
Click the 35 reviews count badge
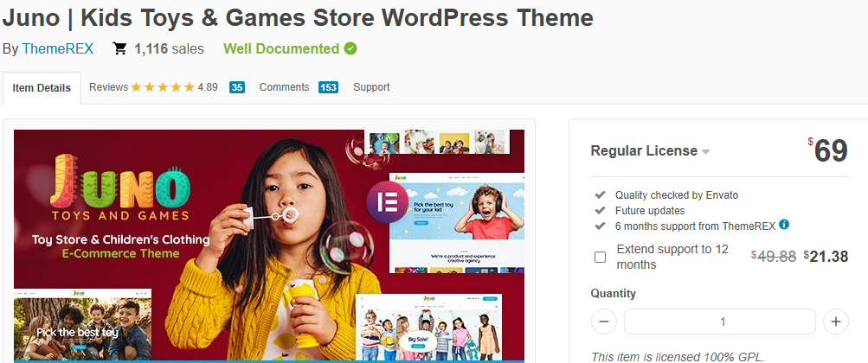click(237, 87)
